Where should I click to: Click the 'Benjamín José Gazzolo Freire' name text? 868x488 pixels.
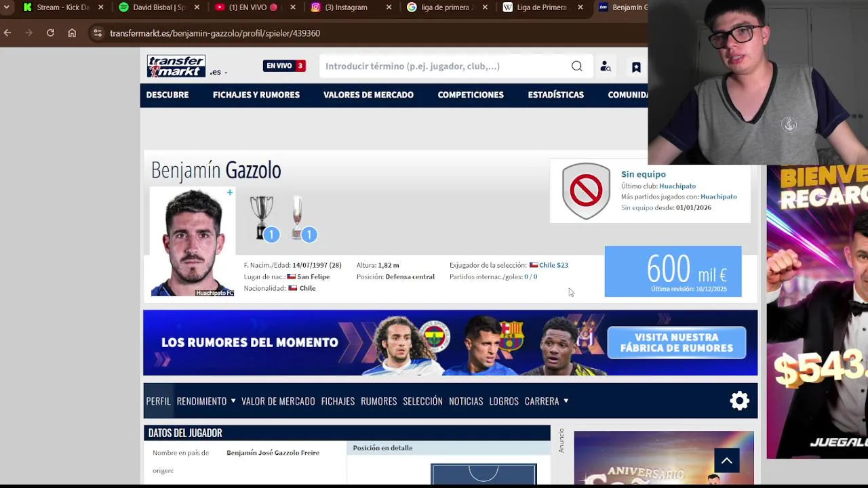click(273, 453)
